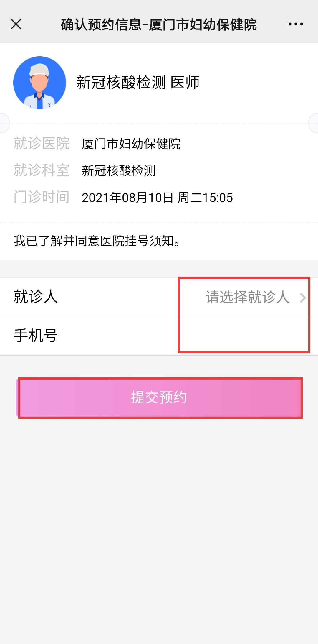The image size is (318, 644).
Task: Click the appointment time 周二15:05
Action: [x=205, y=198]
